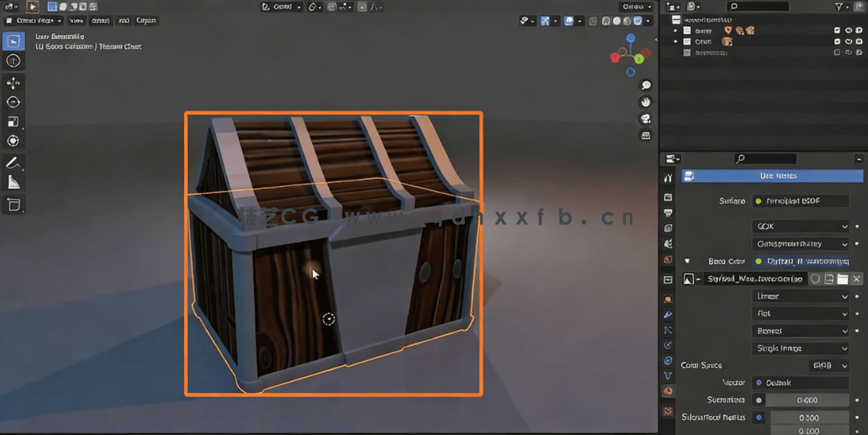Open the Object Constraints properties tab

(x=668, y=360)
